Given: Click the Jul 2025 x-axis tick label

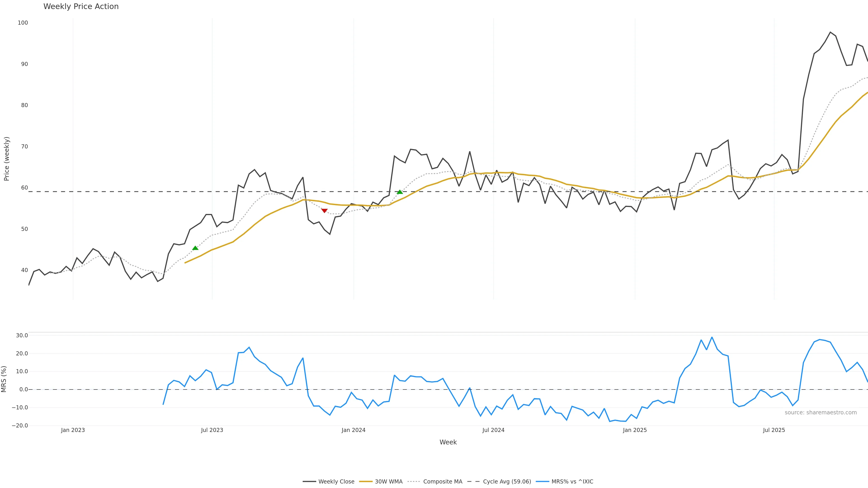Looking at the screenshot, I should pyautogui.click(x=774, y=430).
